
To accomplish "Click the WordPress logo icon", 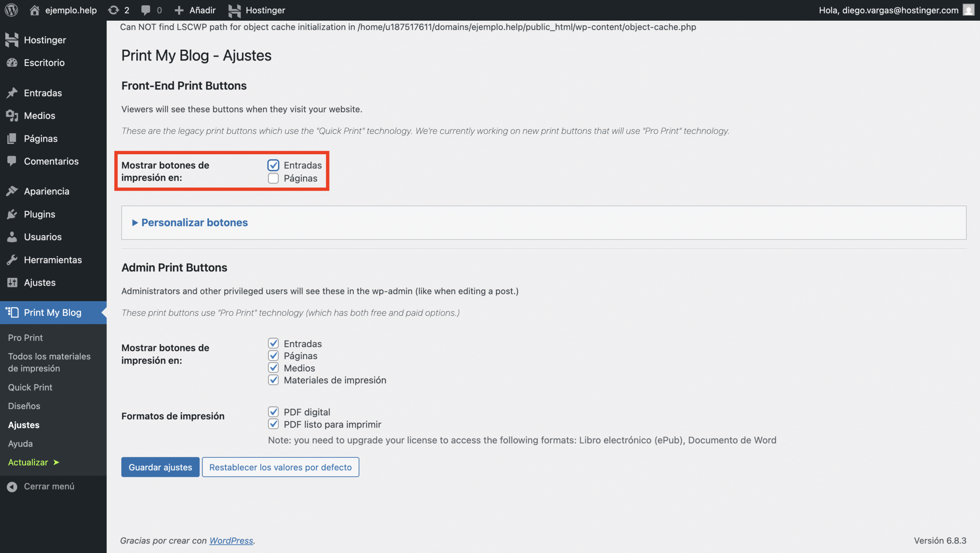I will 11,10.
